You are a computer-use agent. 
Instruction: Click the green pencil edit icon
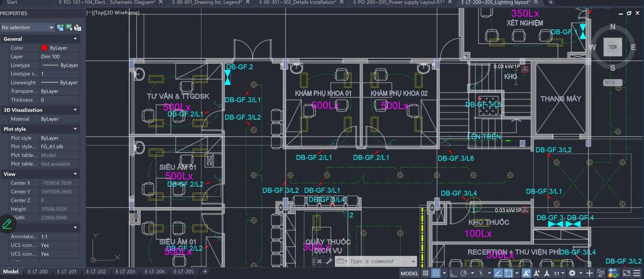tap(7, 224)
